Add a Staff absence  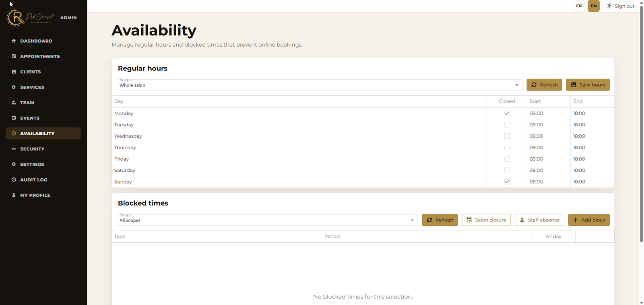tap(539, 220)
